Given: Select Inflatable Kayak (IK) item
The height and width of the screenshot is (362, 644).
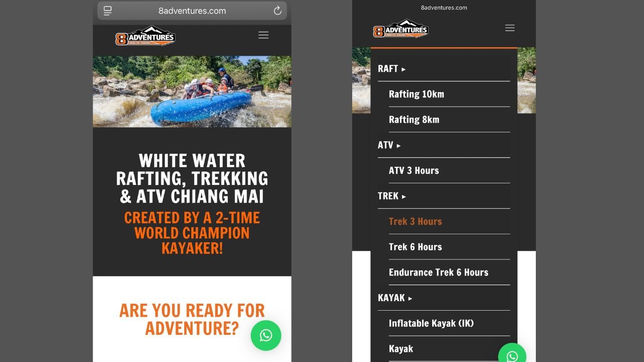Looking at the screenshot, I should point(431,323).
